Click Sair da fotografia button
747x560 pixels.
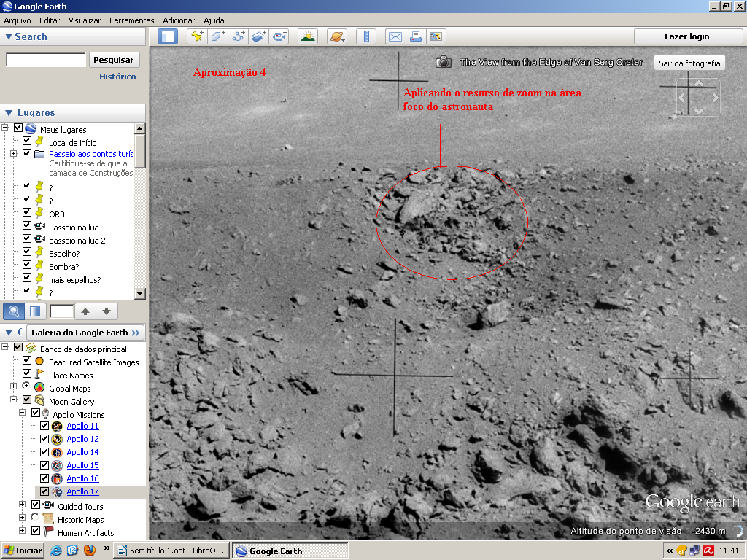[x=689, y=63]
